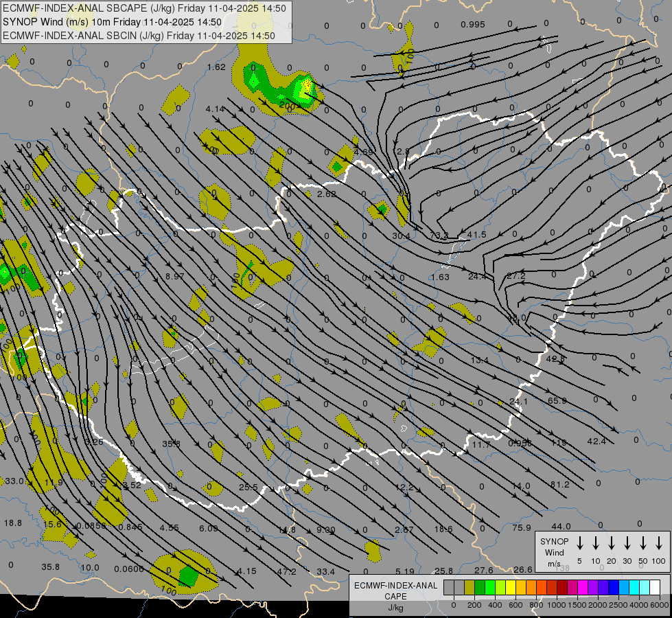Click the 30 m/s wind arrow in legend
672x618 pixels.
(627, 542)
